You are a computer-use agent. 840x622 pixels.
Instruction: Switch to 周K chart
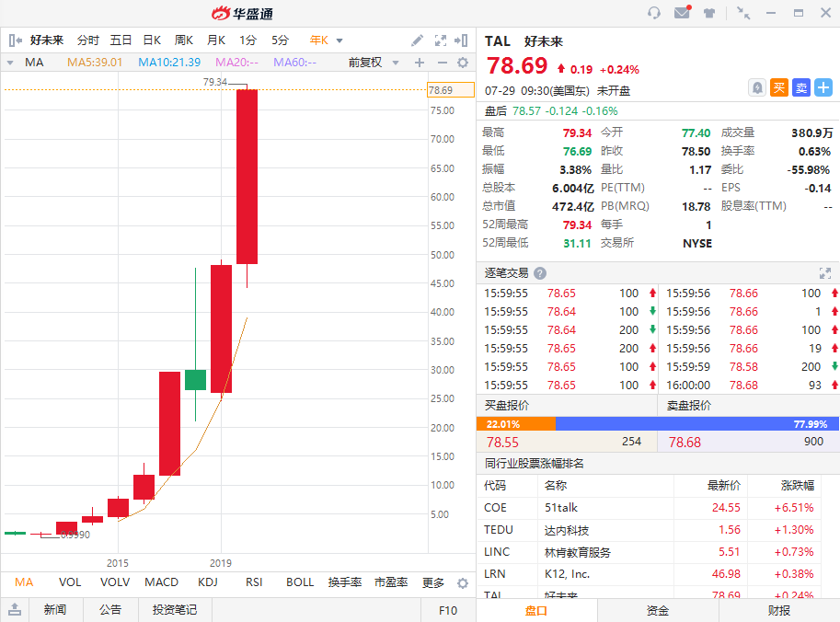pos(184,40)
